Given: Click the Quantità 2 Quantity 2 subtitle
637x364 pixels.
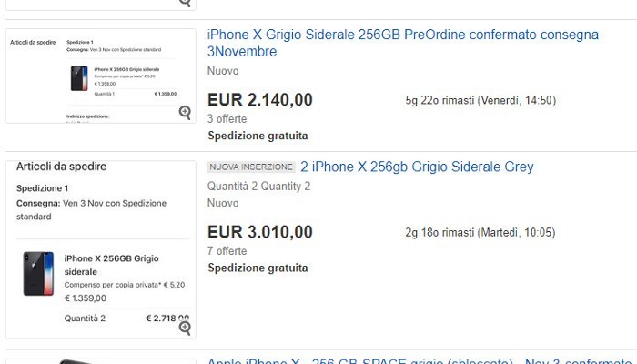Looking at the screenshot, I should (x=258, y=186).
